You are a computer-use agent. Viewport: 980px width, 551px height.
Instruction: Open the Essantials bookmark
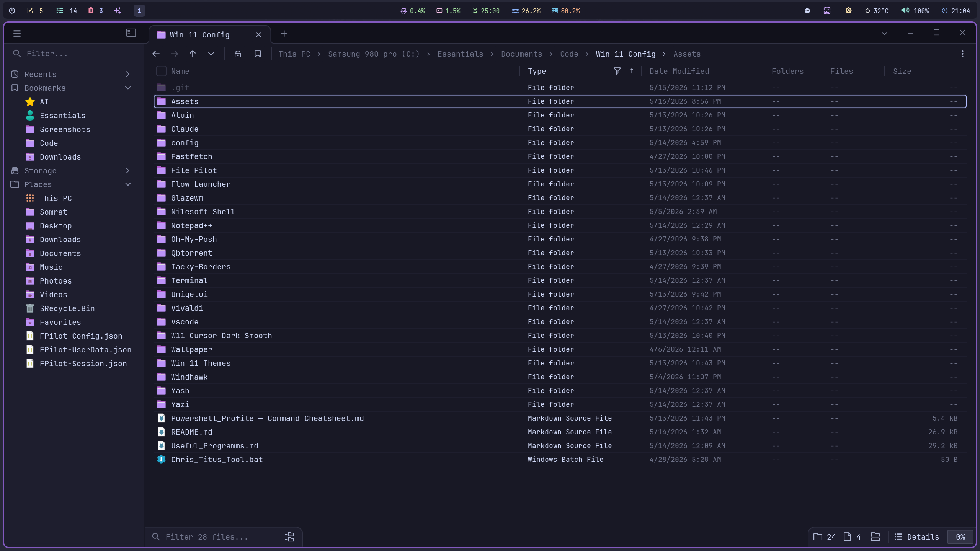tap(73, 116)
